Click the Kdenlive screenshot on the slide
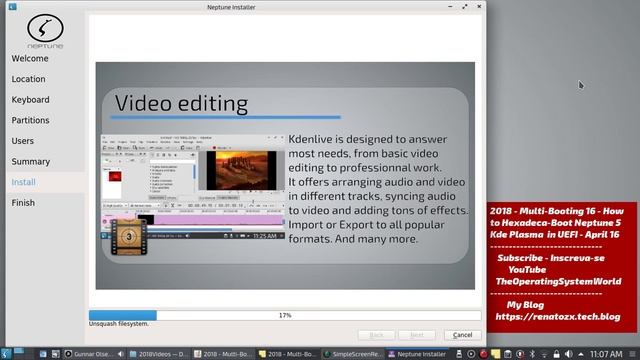The height and width of the screenshot is (360, 640). click(193, 187)
